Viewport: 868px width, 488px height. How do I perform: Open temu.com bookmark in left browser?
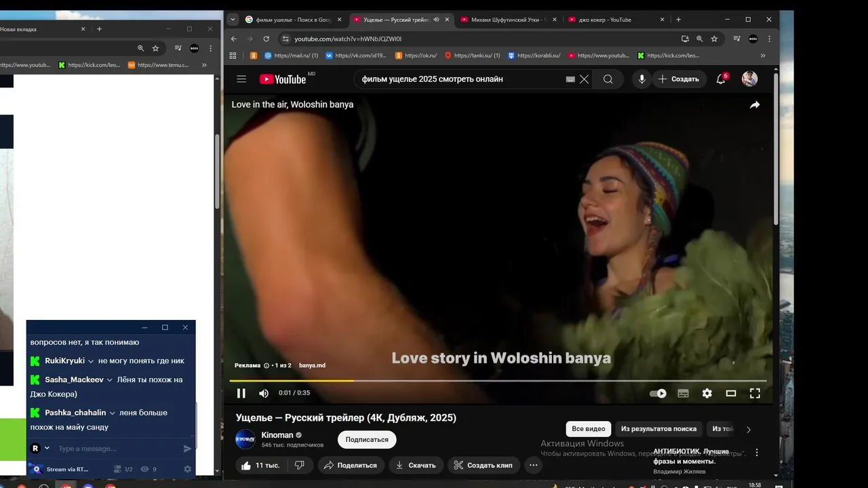pyautogui.click(x=159, y=65)
